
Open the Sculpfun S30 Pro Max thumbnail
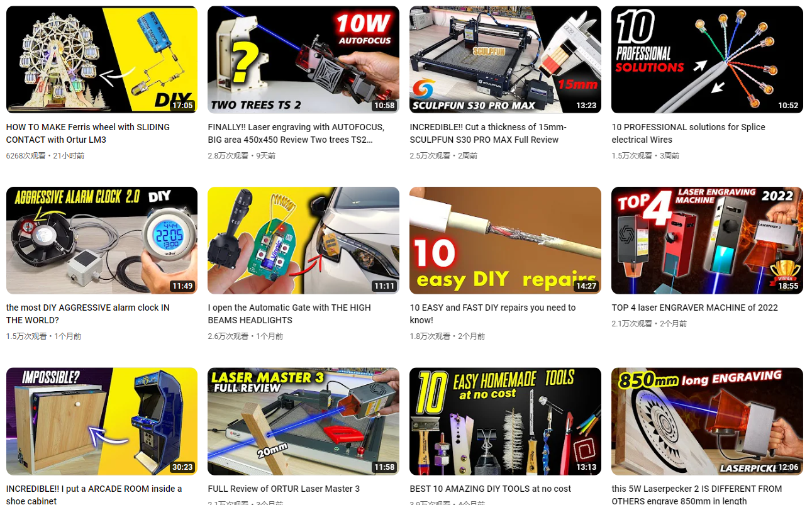(505, 60)
